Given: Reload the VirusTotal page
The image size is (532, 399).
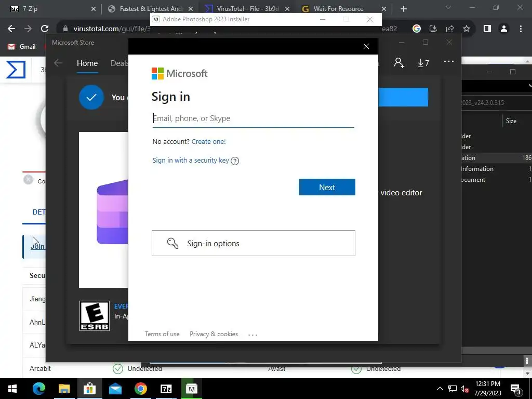Looking at the screenshot, I should coord(45,29).
